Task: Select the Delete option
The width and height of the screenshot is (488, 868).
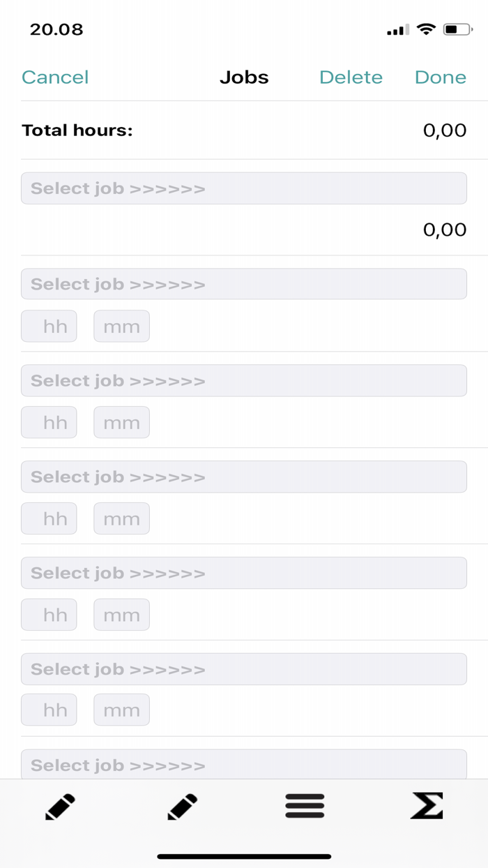Action: 351,77
